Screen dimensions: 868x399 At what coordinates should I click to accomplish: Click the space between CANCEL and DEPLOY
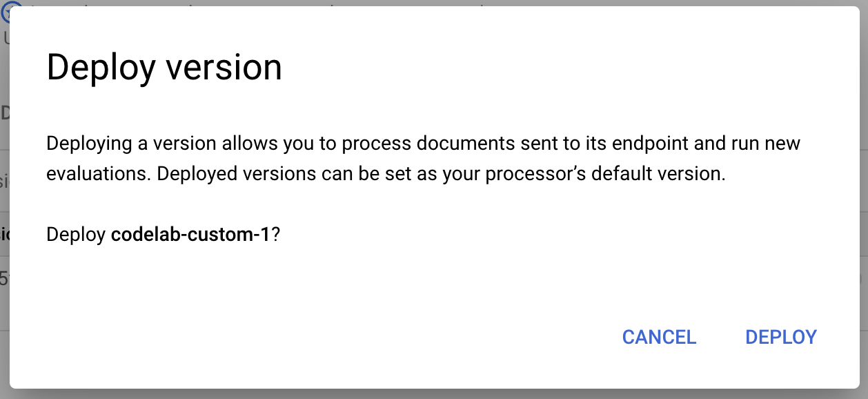click(x=720, y=338)
